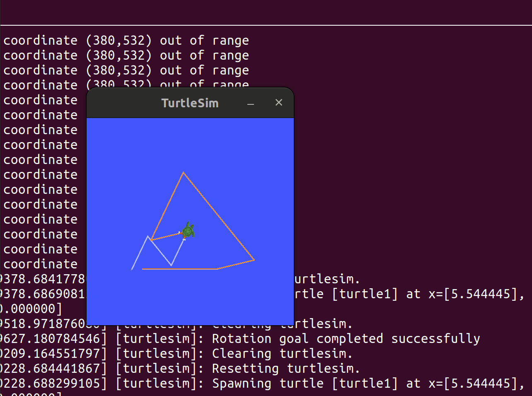Click the 'Clearing turtlesim.' message after timestamp 0209
532x396 pixels.
coord(282,353)
